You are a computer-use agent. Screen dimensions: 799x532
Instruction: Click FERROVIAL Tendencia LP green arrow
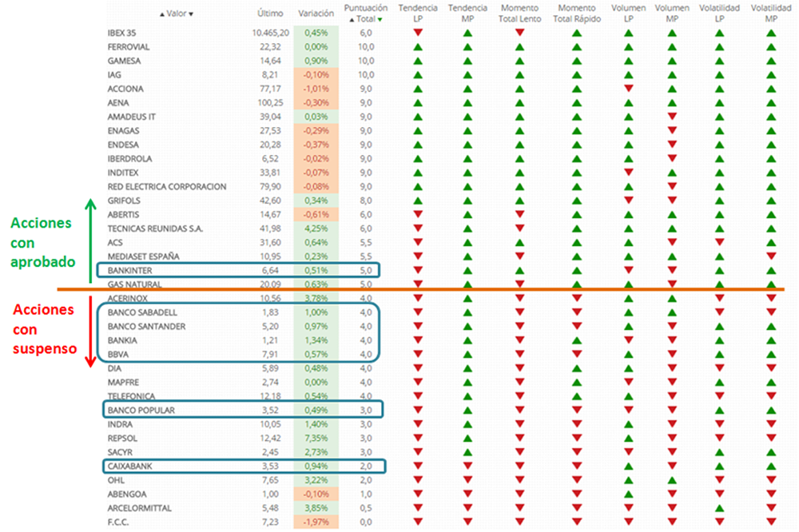418,47
